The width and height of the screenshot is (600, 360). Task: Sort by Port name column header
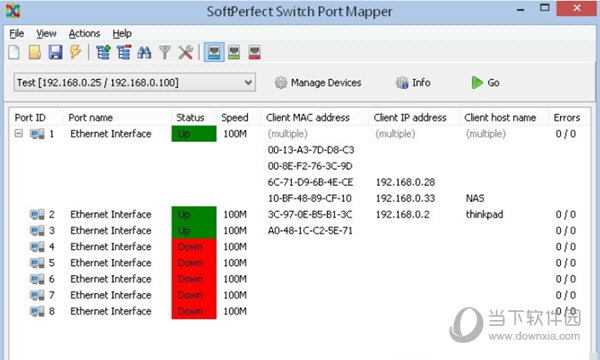(x=117, y=117)
